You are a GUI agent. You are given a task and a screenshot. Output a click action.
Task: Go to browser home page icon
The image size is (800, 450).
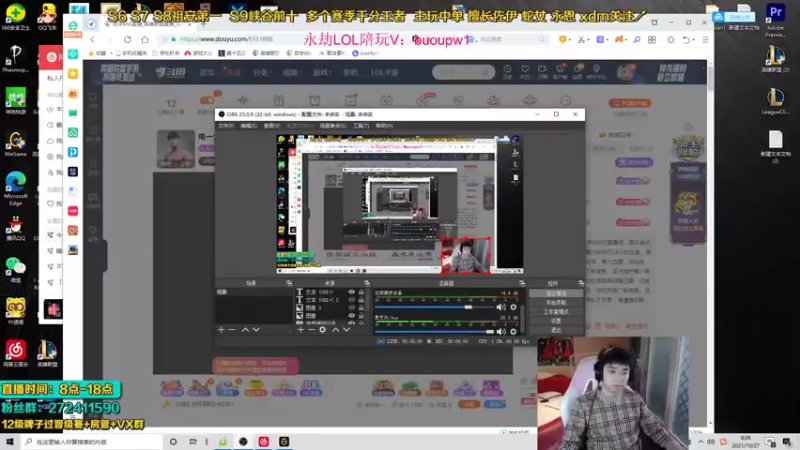tap(145, 39)
